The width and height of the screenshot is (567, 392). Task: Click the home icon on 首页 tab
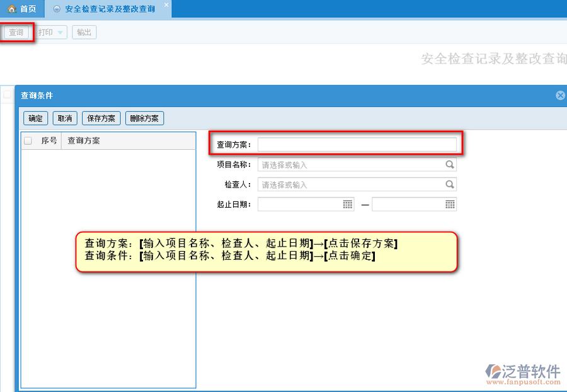point(12,9)
